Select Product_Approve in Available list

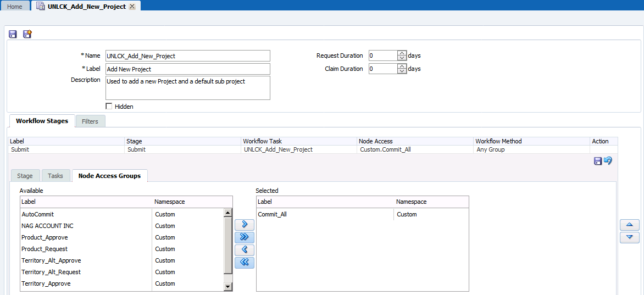point(45,237)
